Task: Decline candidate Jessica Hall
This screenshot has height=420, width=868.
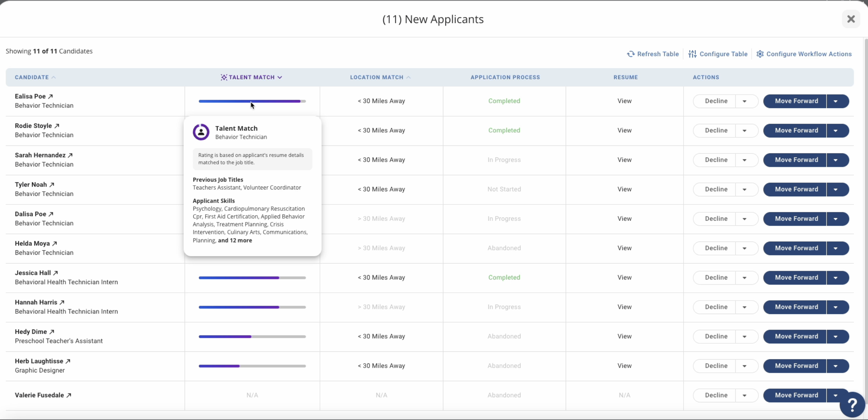Action: 715,278
